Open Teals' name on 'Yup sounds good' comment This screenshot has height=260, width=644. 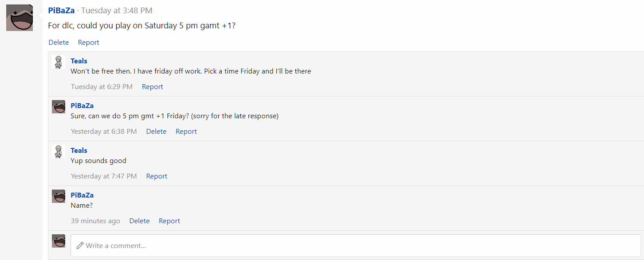[x=79, y=151]
